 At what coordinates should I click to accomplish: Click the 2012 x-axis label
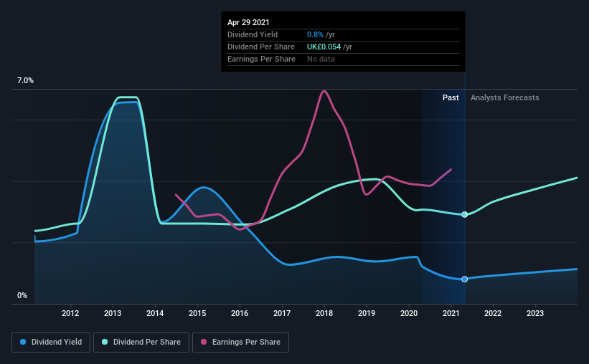[70, 313]
